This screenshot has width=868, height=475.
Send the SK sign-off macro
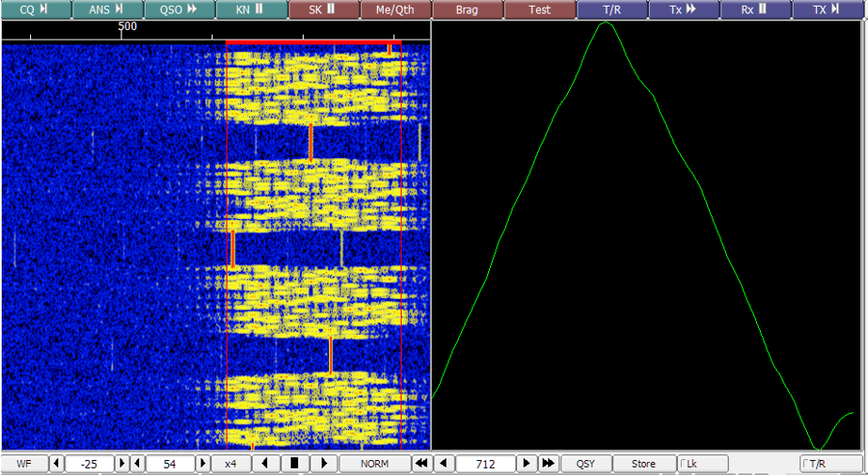324,9
